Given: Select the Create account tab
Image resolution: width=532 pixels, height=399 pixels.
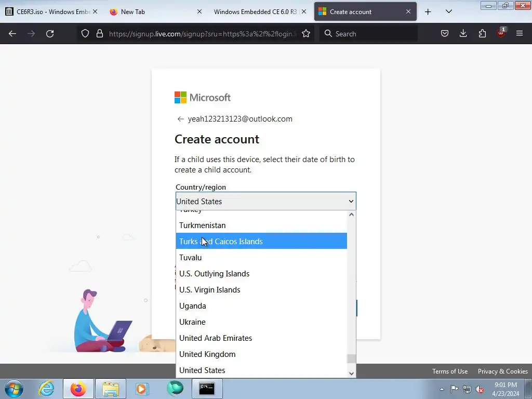Looking at the screenshot, I should click(365, 12).
